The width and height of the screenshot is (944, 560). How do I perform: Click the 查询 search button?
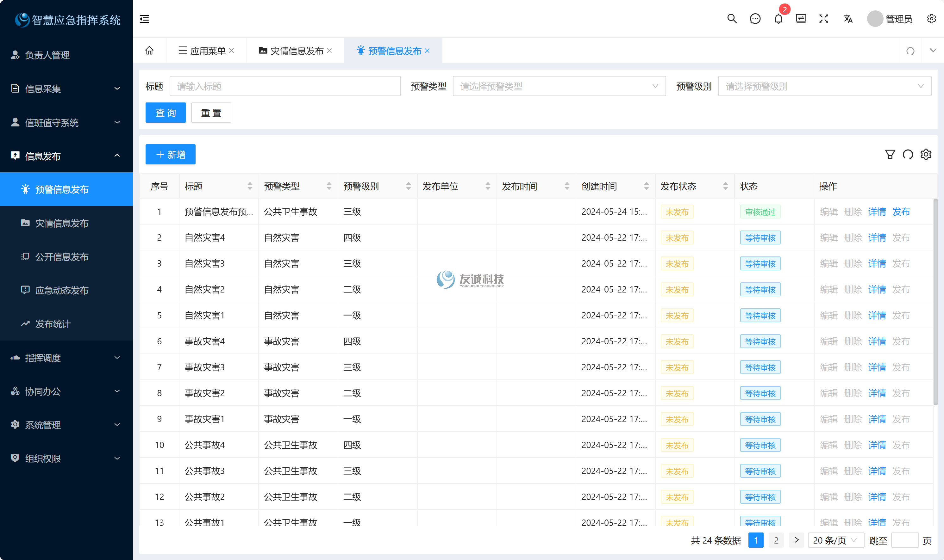166,113
